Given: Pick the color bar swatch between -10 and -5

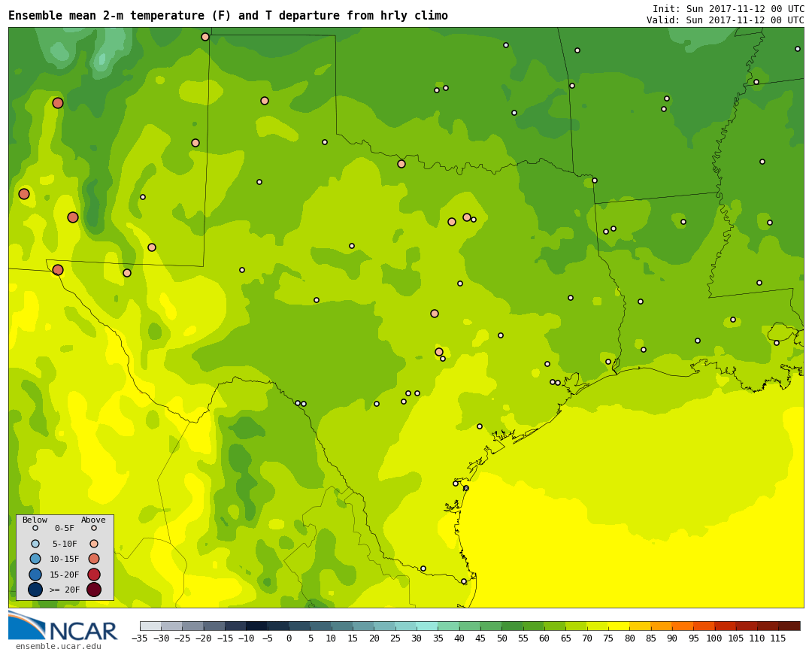Looking at the screenshot, I should coord(256,626).
